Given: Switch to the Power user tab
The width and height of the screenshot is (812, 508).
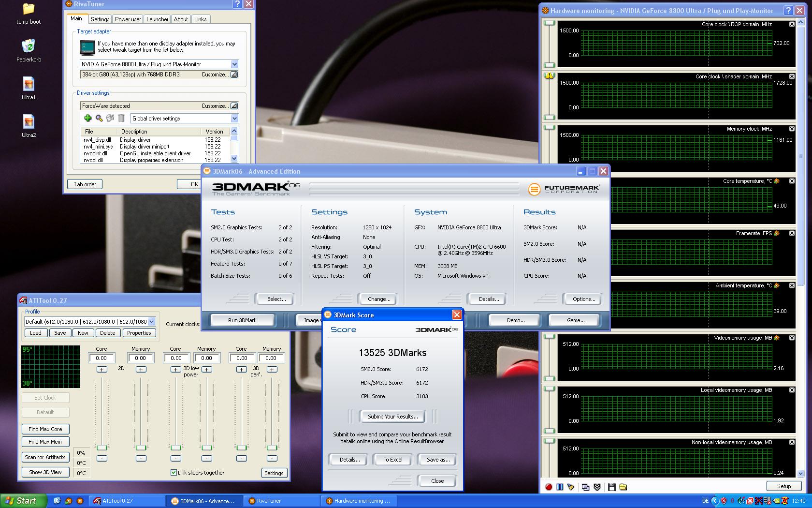Looking at the screenshot, I should [x=128, y=19].
